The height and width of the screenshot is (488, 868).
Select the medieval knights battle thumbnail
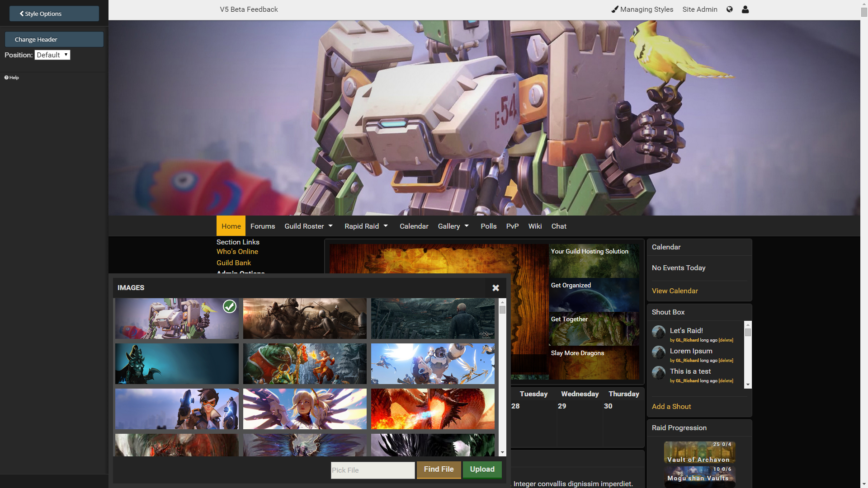(x=305, y=319)
